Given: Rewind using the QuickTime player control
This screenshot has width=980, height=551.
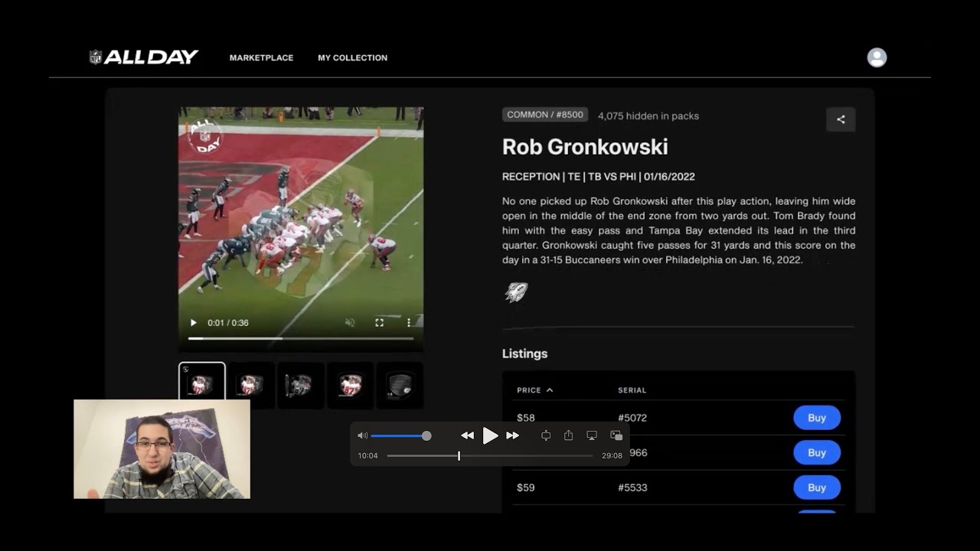Looking at the screenshot, I should tap(467, 435).
